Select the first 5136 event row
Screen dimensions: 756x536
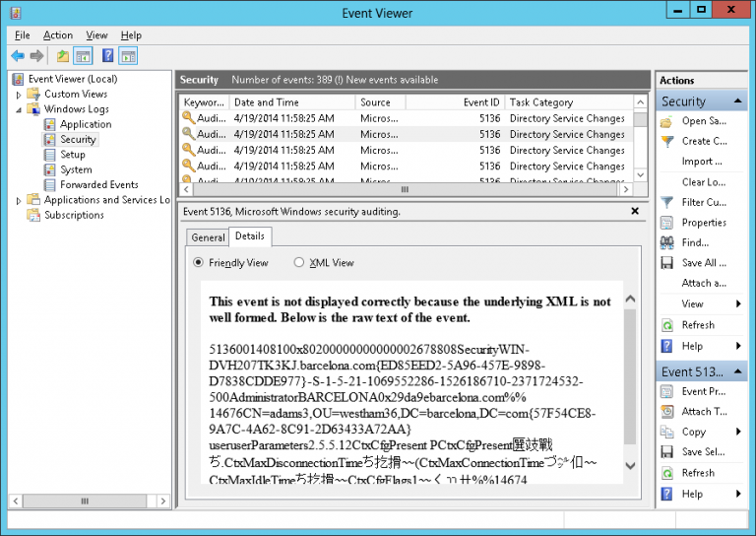click(x=407, y=118)
